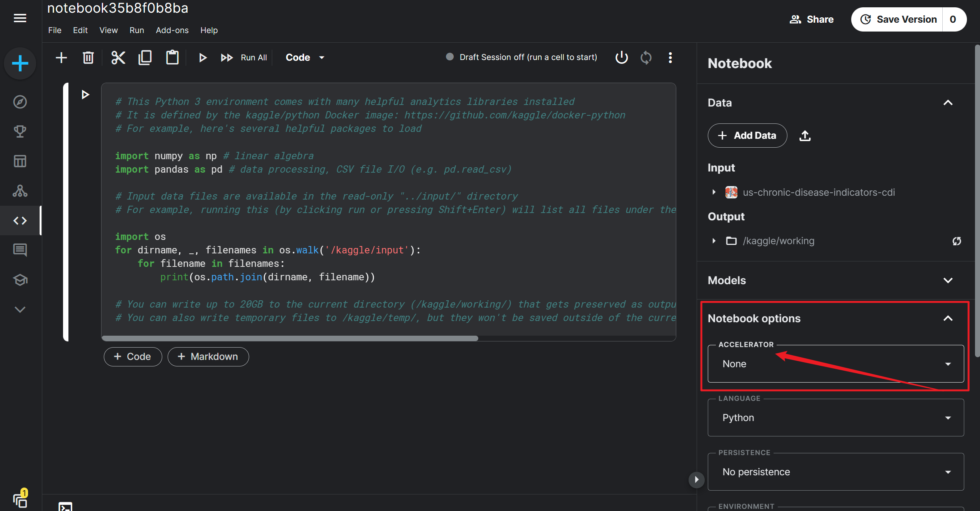980x511 pixels.
Task: Add a new Markdown cell below
Action: coord(208,357)
